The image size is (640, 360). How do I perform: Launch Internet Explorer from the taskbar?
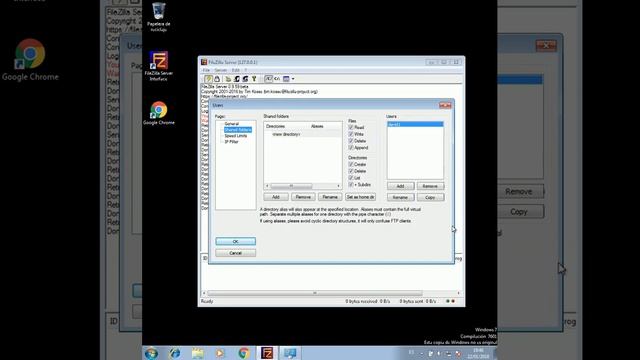pos(175,353)
